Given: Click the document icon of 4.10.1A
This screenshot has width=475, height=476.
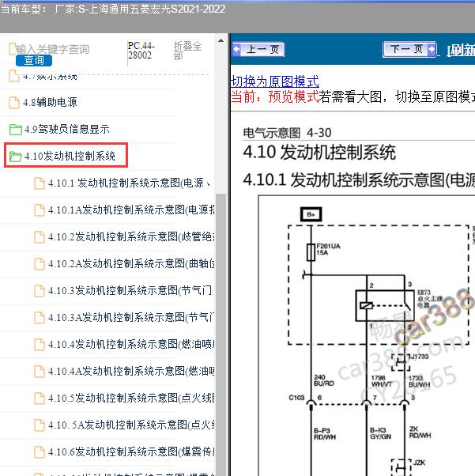Looking at the screenshot, I should point(40,210).
